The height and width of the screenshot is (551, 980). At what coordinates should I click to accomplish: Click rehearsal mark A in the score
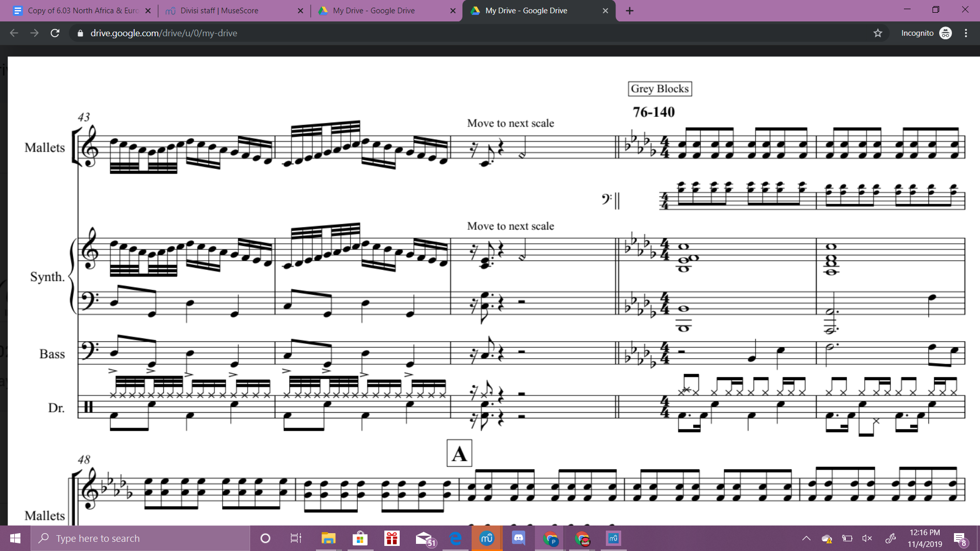(x=459, y=453)
